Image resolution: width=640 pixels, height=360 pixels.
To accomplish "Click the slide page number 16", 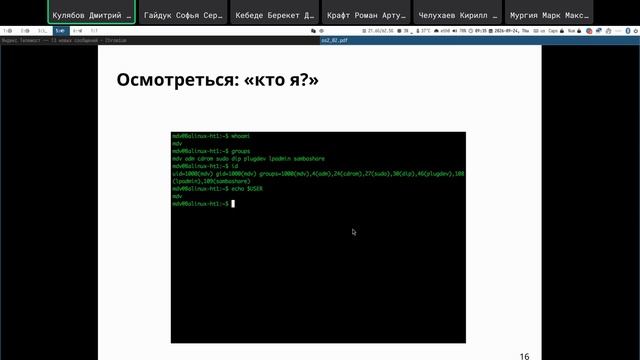I will [x=524, y=356].
